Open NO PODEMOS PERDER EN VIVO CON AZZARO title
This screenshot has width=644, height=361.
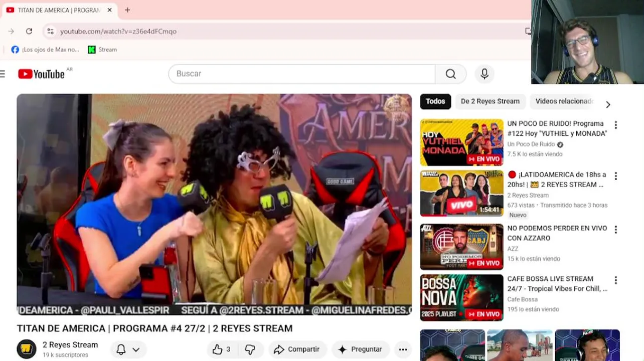pos(557,233)
